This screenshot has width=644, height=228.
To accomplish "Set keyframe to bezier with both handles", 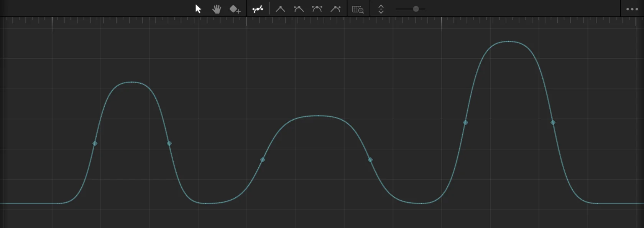I will pyautogui.click(x=317, y=9).
